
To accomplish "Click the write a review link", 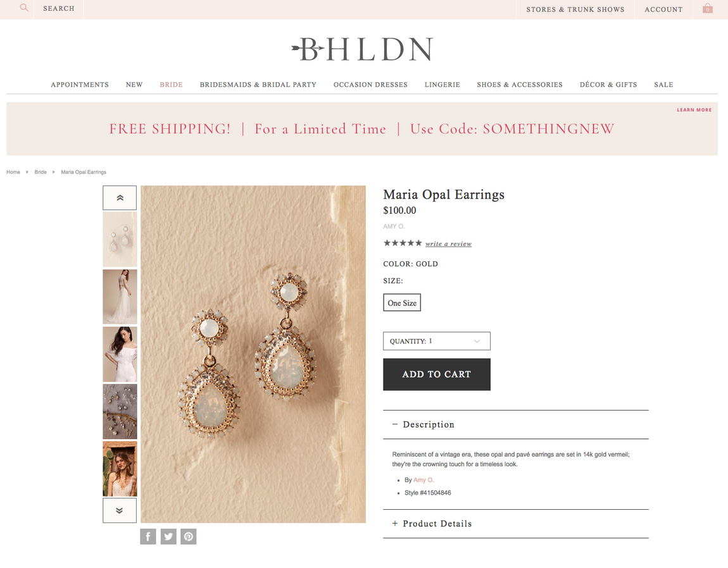I will [448, 244].
